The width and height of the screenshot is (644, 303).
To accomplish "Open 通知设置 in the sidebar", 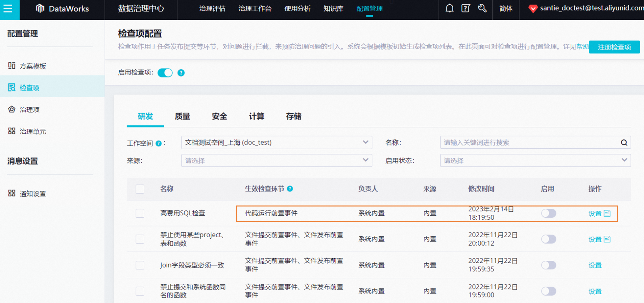I will (33, 194).
